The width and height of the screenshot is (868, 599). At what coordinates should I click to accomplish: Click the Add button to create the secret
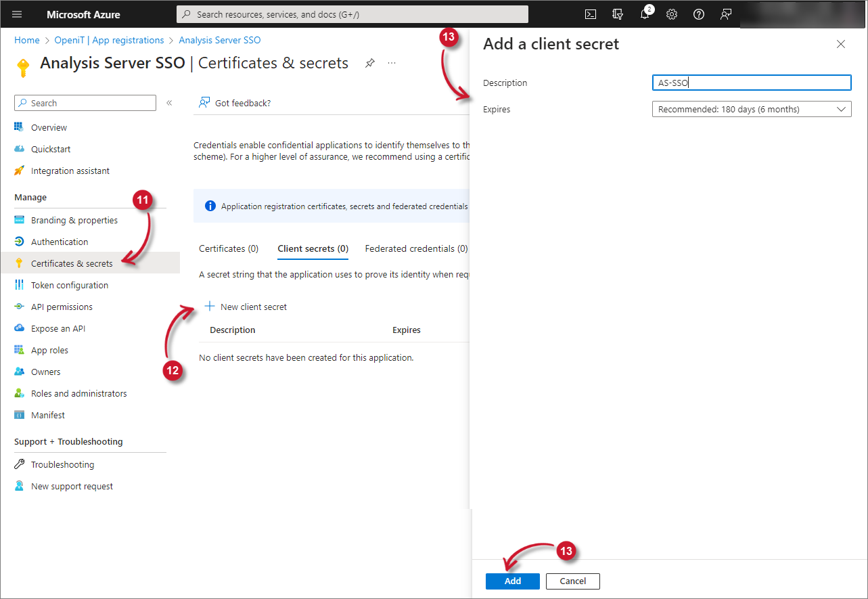pyautogui.click(x=512, y=581)
